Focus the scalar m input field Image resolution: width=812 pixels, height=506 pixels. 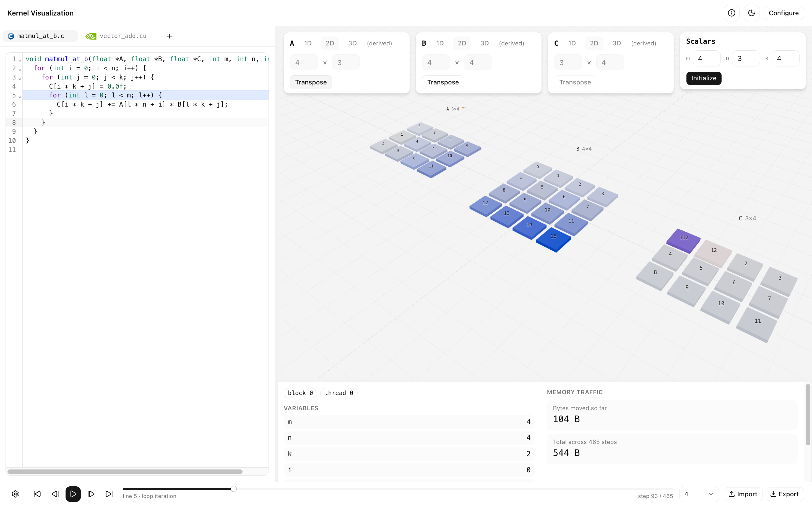[x=706, y=59]
